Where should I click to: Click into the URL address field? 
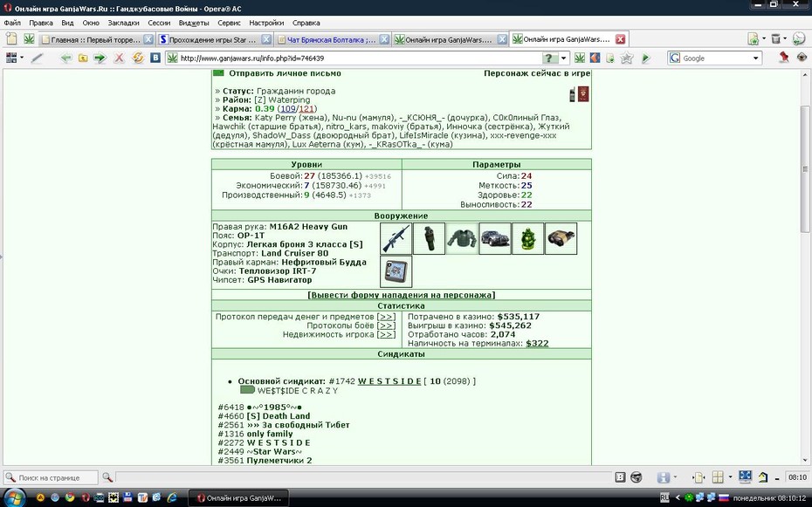[360, 58]
